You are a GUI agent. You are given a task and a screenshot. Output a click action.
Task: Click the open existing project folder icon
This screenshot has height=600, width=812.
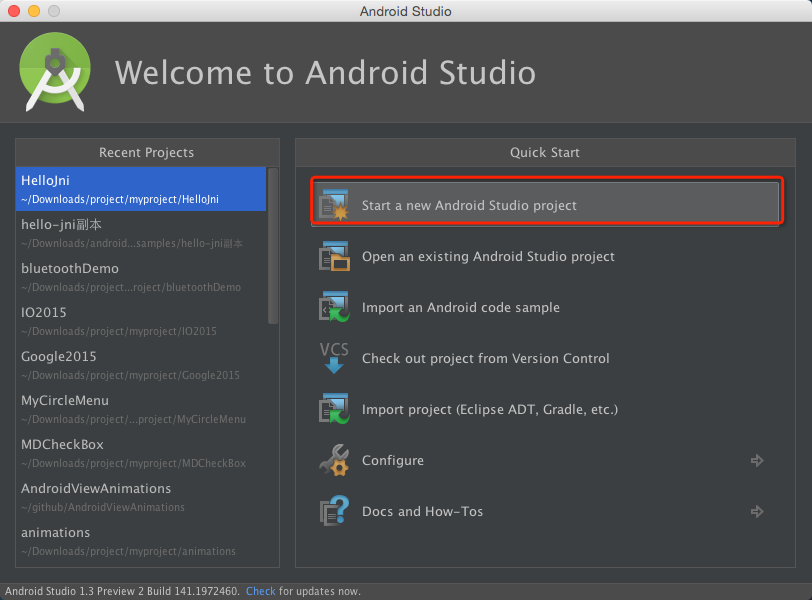tap(334, 256)
